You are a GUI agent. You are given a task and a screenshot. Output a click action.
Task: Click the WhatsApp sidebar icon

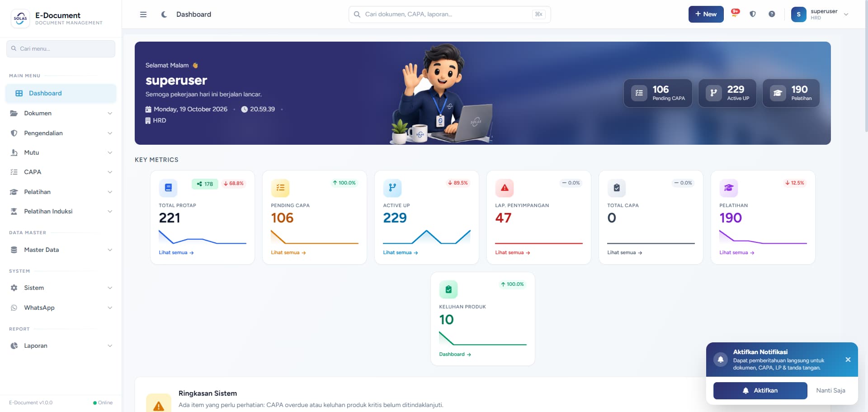(14, 308)
